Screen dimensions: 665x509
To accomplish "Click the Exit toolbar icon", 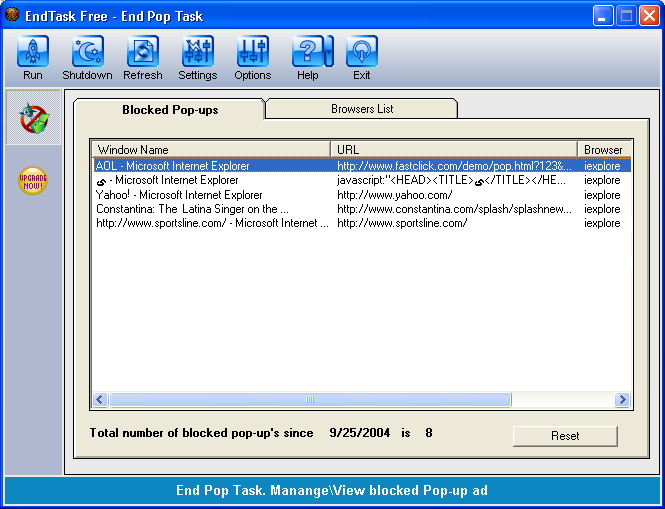I will pos(362,51).
